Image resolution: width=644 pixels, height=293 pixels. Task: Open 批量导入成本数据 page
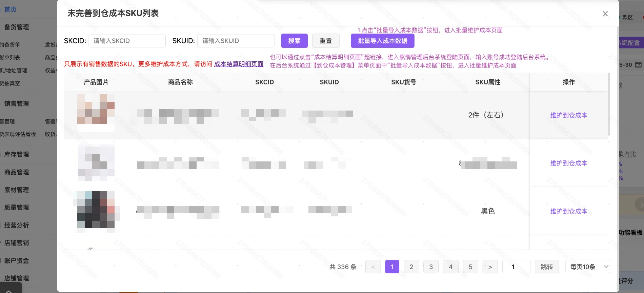click(x=383, y=41)
